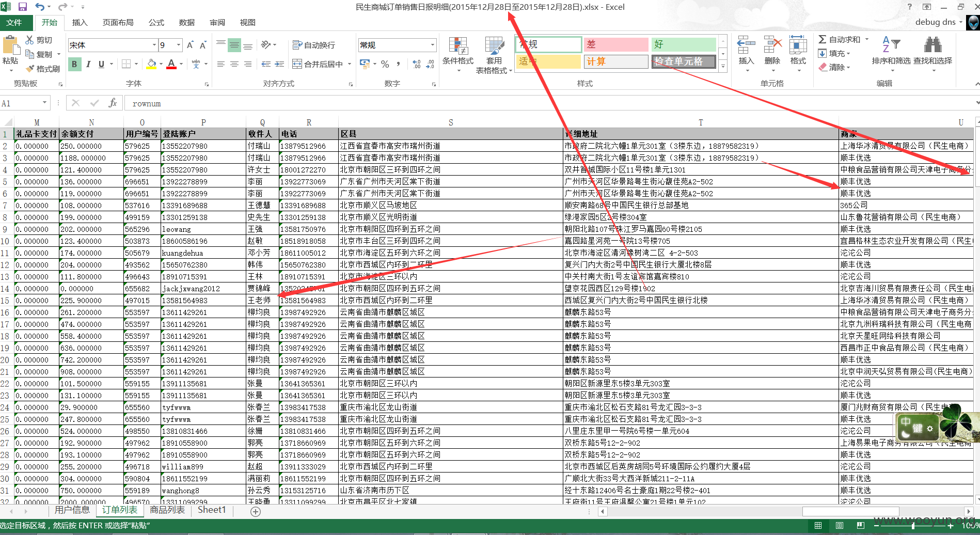Apply cell borders icon
980x535 pixels.
point(125,64)
